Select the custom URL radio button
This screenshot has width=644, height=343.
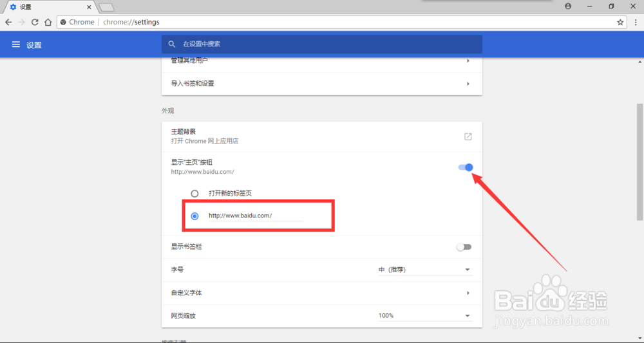(194, 216)
